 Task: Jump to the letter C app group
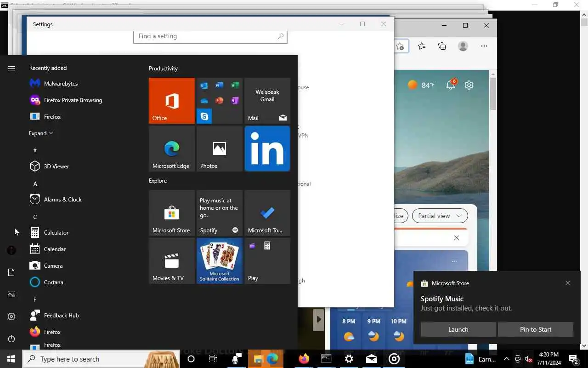[35, 217]
